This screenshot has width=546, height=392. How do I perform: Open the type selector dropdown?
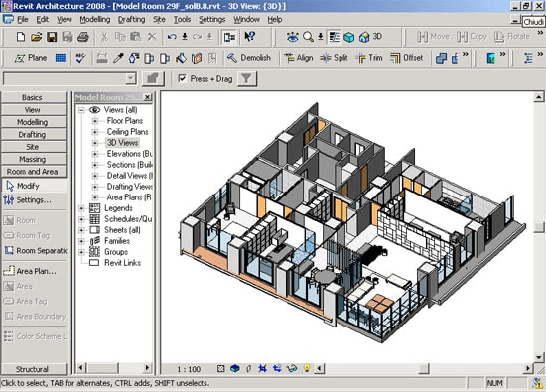click(131, 79)
